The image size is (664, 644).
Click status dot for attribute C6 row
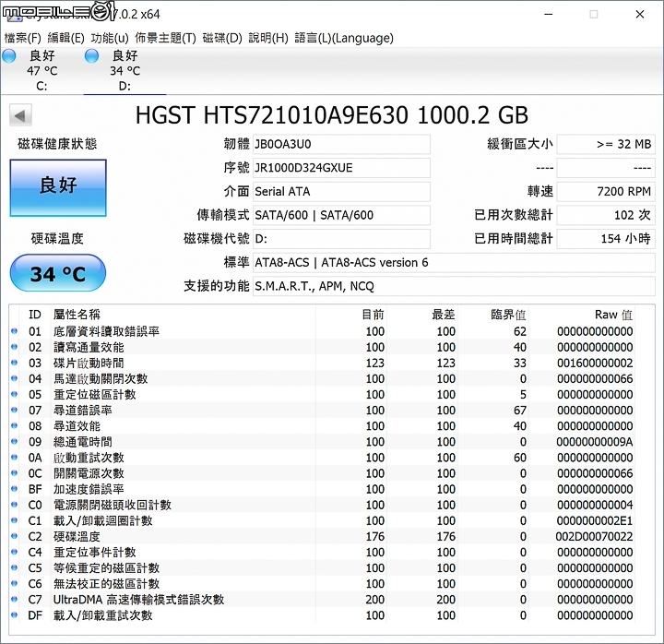click(x=14, y=584)
